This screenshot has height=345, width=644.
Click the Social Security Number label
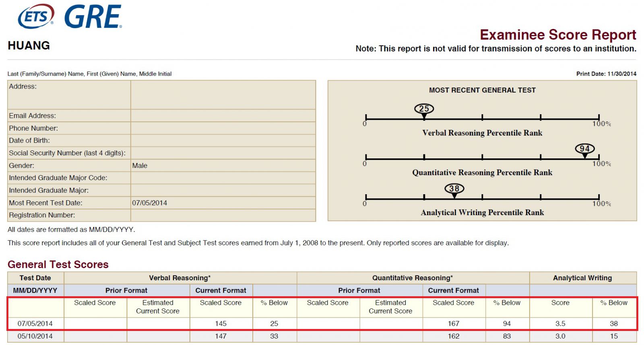click(67, 153)
